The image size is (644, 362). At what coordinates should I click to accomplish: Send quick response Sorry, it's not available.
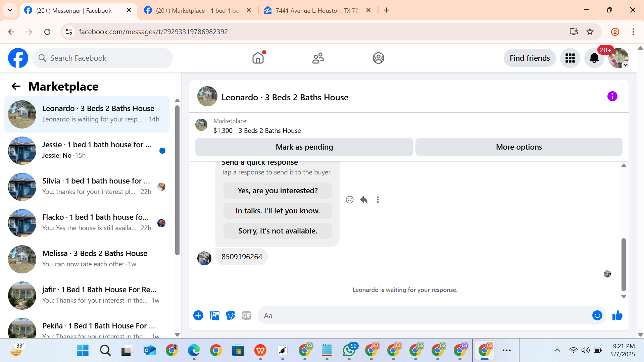click(278, 231)
